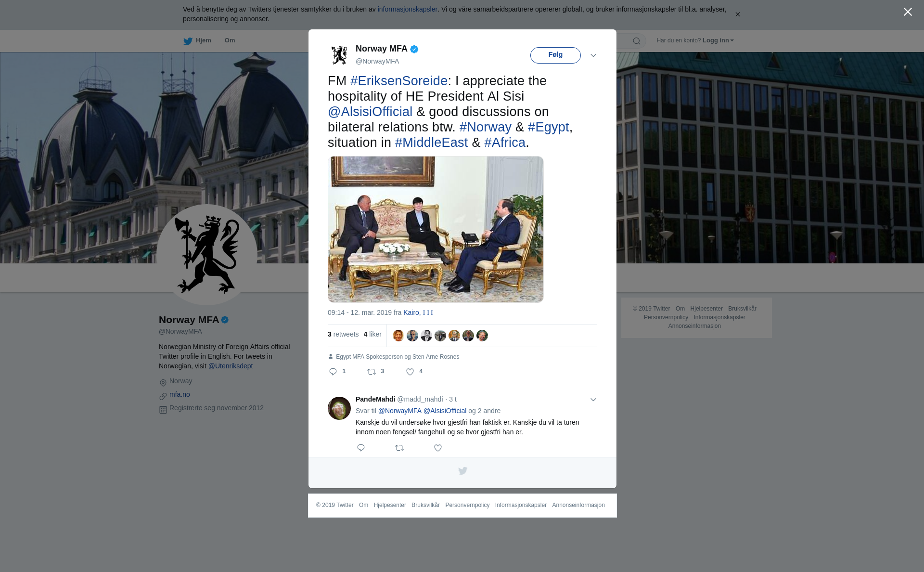The width and height of the screenshot is (924, 572).
Task: Open the @AlsisiOfficial mention link
Action: click(x=370, y=112)
